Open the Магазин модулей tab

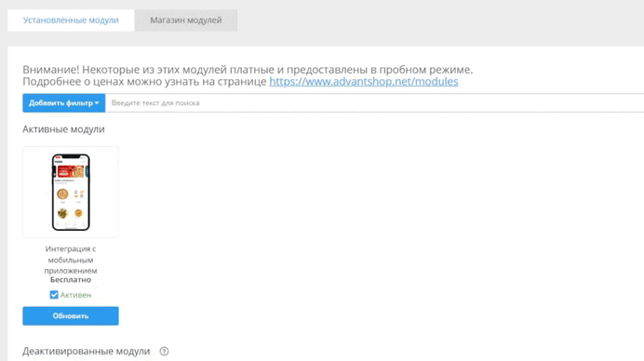click(x=185, y=20)
